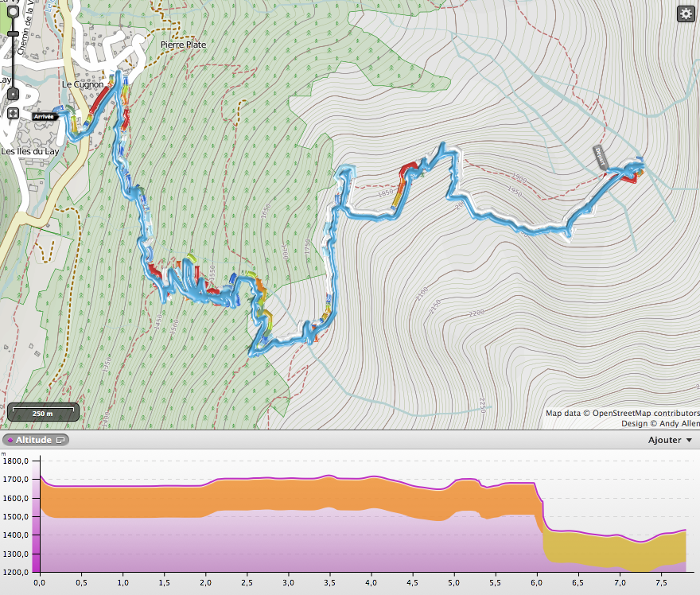The image size is (700, 595).
Task: Click the comment icon in Altitude pill
Action: coord(61,440)
